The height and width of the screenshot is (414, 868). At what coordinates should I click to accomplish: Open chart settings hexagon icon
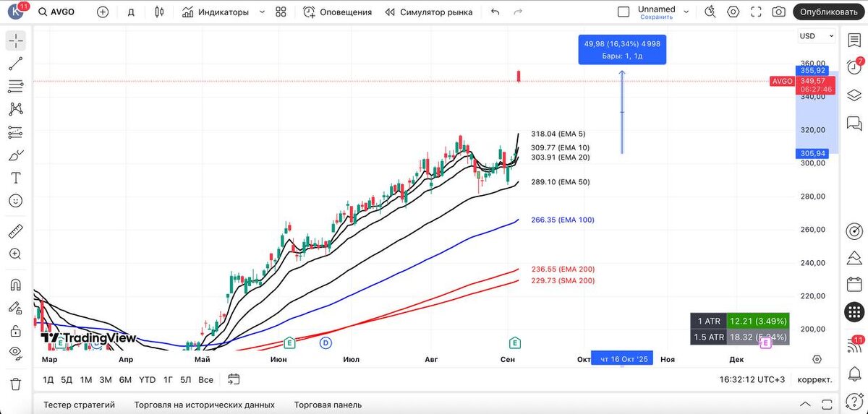[733, 12]
